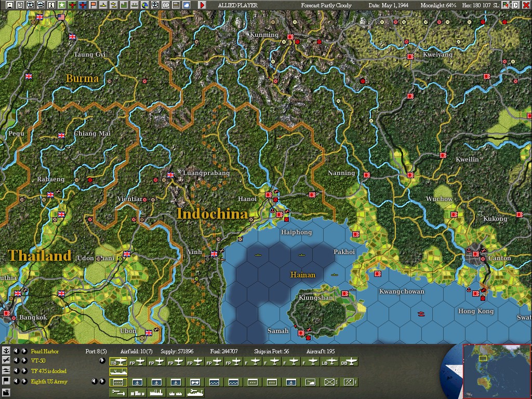
Task: Go to next air group after VT-50
Action: point(24,361)
